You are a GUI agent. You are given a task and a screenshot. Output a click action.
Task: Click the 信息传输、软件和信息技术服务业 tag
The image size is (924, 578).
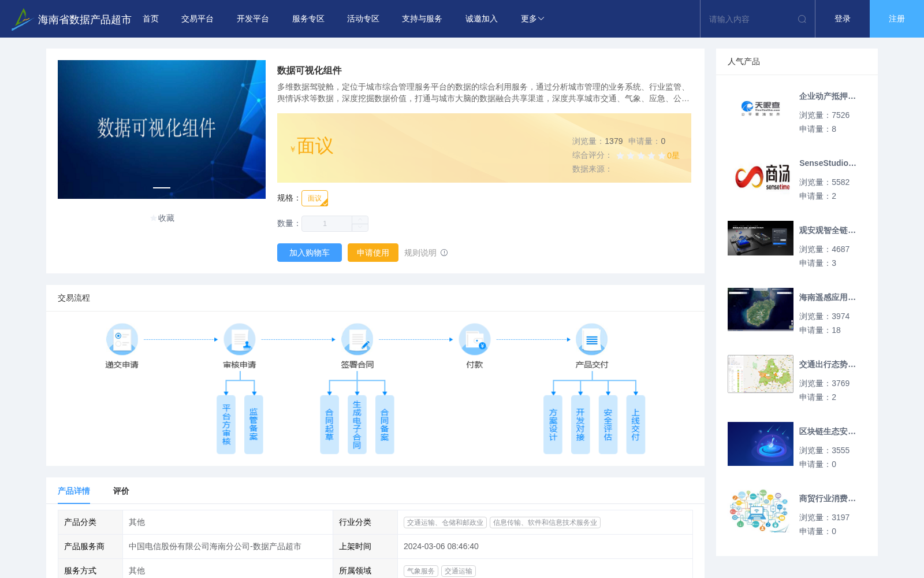(x=545, y=523)
